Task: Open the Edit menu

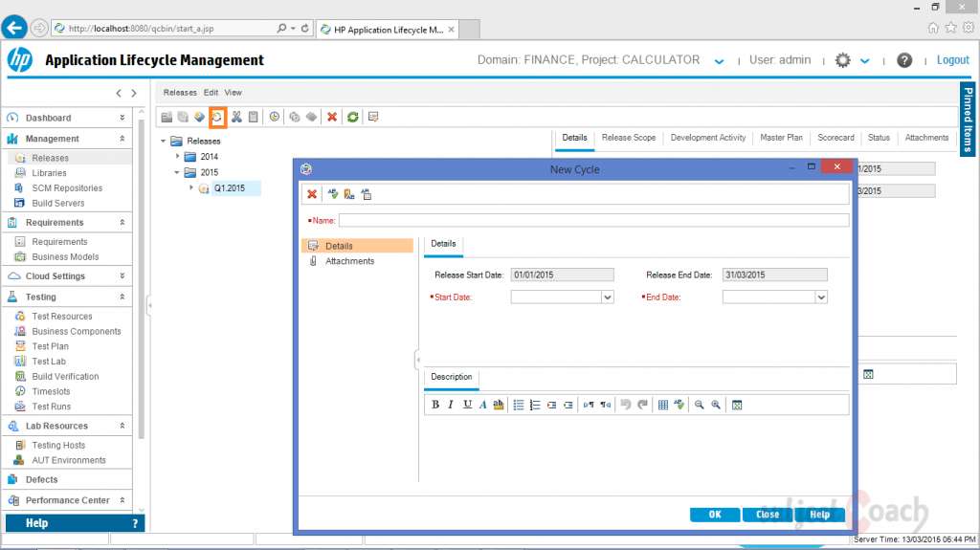Action: coord(212,93)
